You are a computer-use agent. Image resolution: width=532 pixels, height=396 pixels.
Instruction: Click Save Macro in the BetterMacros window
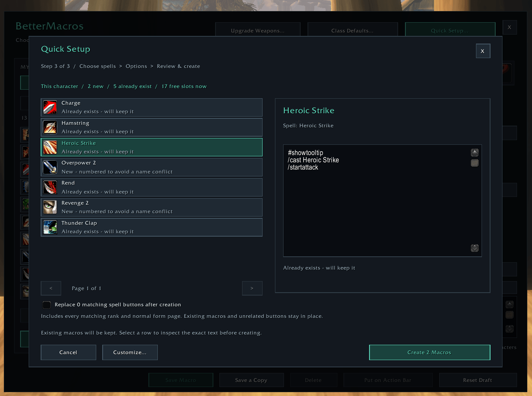pos(181,380)
